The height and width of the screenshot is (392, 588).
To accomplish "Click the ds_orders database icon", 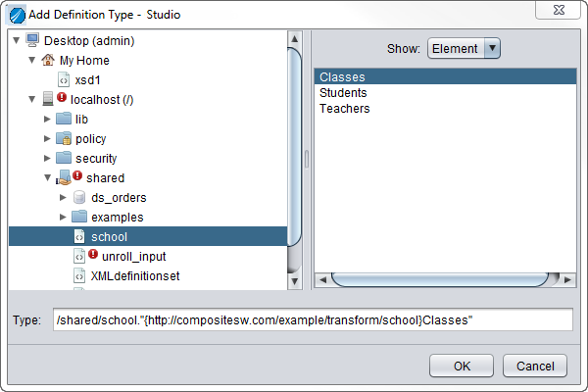I will (80, 198).
